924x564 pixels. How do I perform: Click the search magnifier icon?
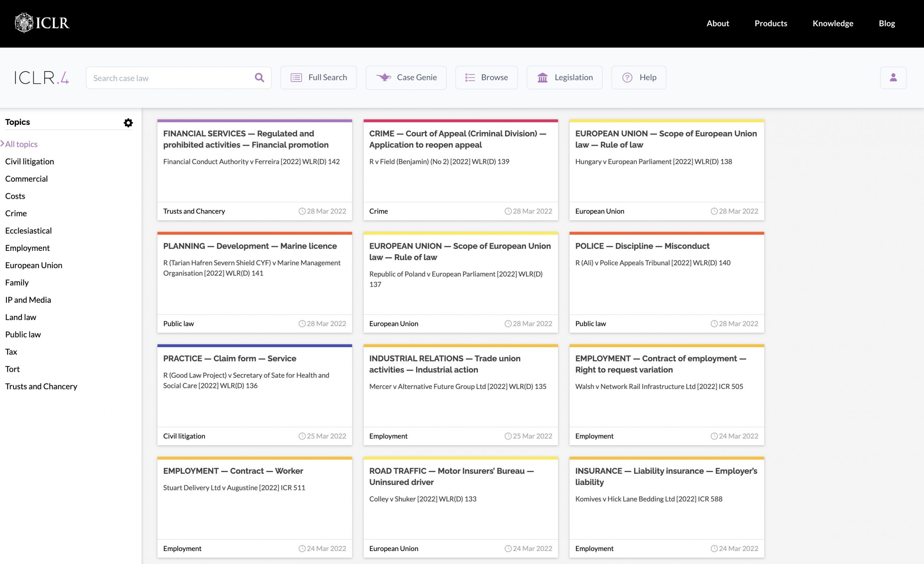pyautogui.click(x=259, y=77)
